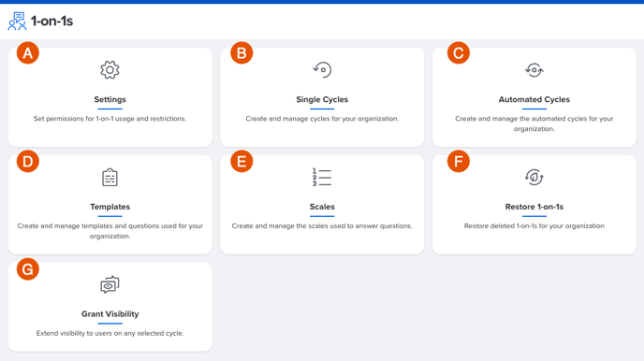The width and height of the screenshot is (644, 361).
Task: Click the orange G marker badge
Action: 28,269
